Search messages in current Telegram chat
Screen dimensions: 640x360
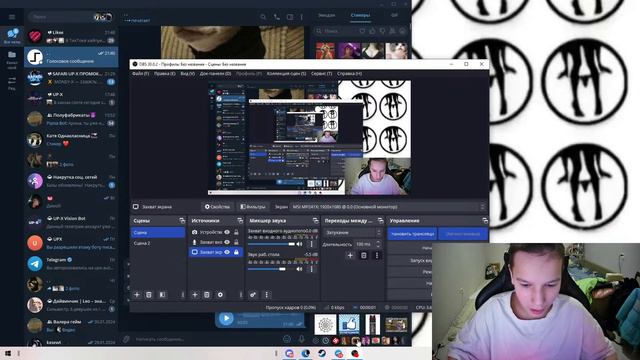tap(263, 17)
